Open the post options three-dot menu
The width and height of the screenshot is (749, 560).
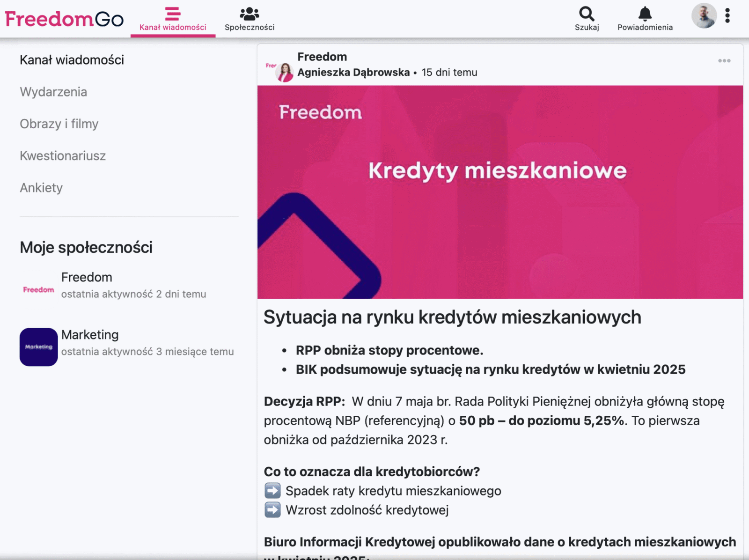pyautogui.click(x=724, y=61)
